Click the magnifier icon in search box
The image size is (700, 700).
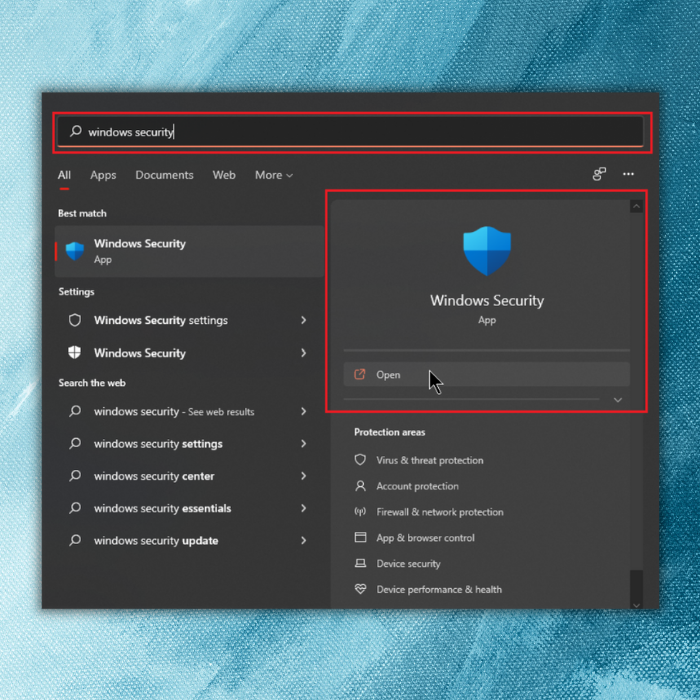click(x=75, y=131)
